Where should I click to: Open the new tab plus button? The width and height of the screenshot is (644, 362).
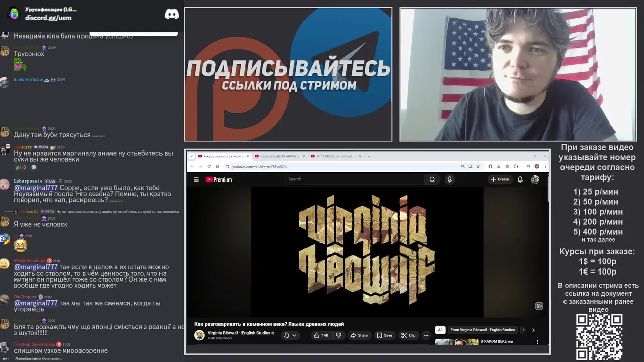pos(369,156)
